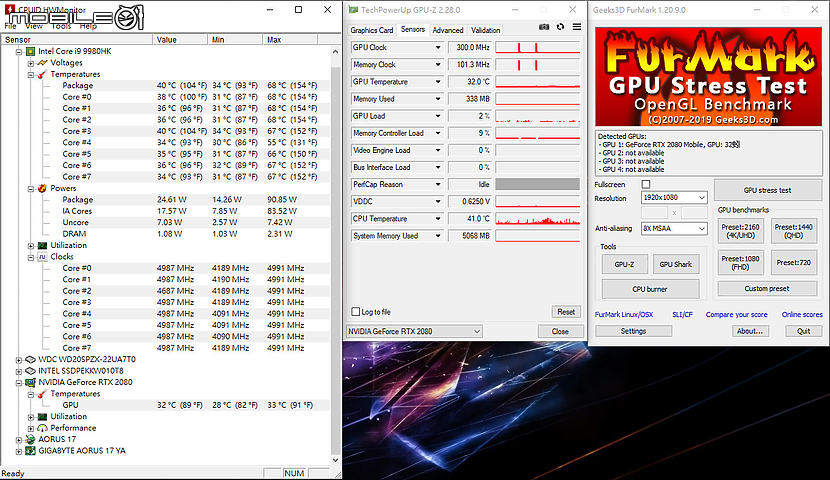Switch to Advanced tab in GPU-Z

tap(448, 30)
